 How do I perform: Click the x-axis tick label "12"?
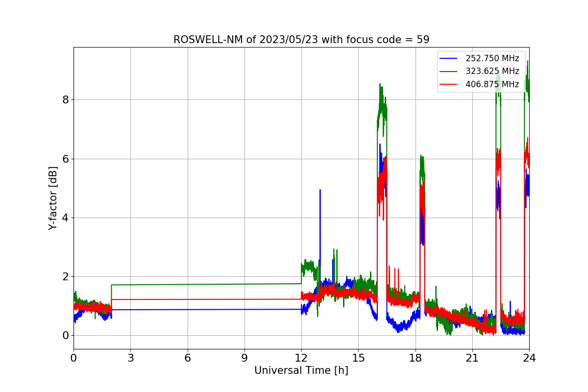[301, 358]
